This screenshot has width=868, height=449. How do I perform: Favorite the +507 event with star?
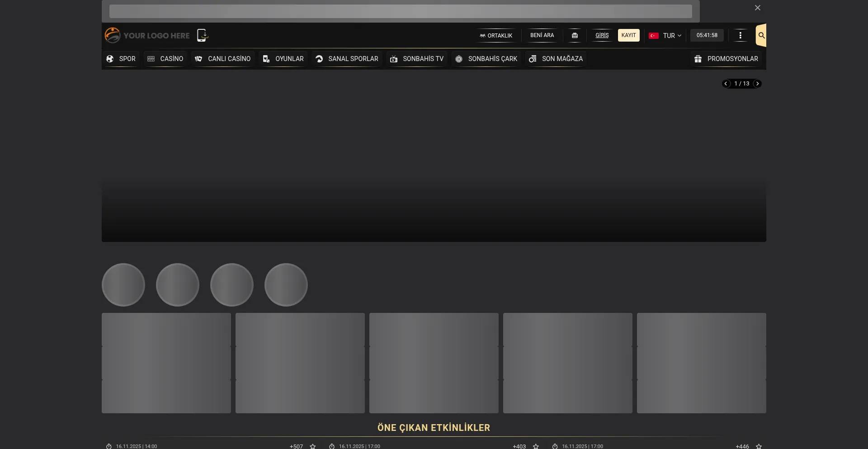pos(313,446)
